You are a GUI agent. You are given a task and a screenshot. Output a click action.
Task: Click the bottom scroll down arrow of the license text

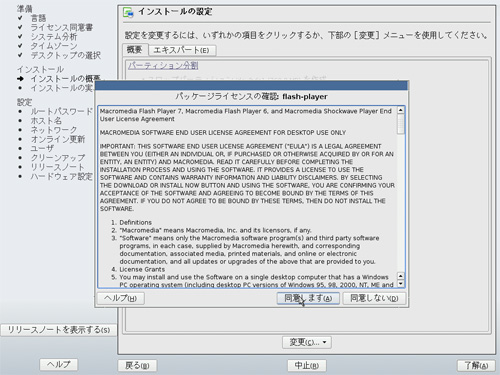coord(401,284)
